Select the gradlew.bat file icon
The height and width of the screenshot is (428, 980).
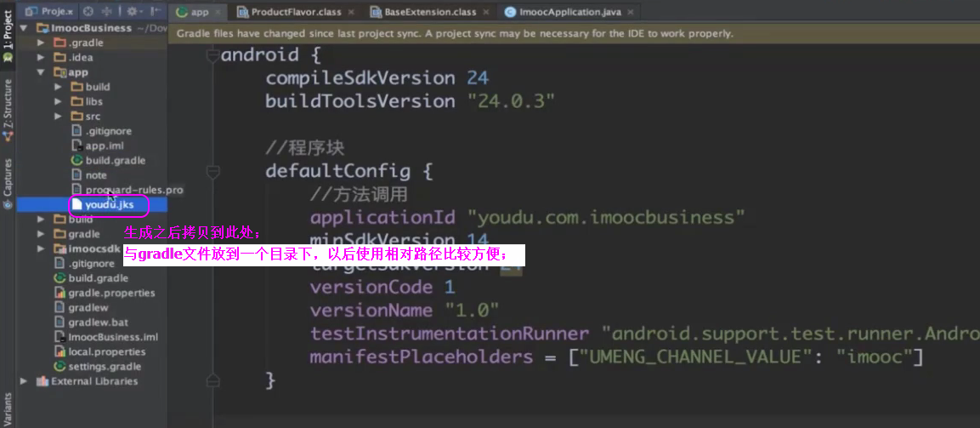point(60,322)
